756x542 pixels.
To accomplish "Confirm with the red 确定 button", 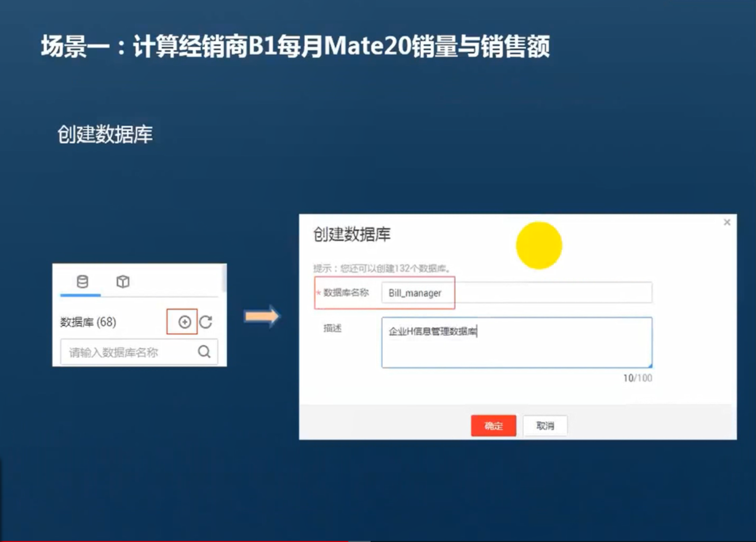I will (494, 425).
